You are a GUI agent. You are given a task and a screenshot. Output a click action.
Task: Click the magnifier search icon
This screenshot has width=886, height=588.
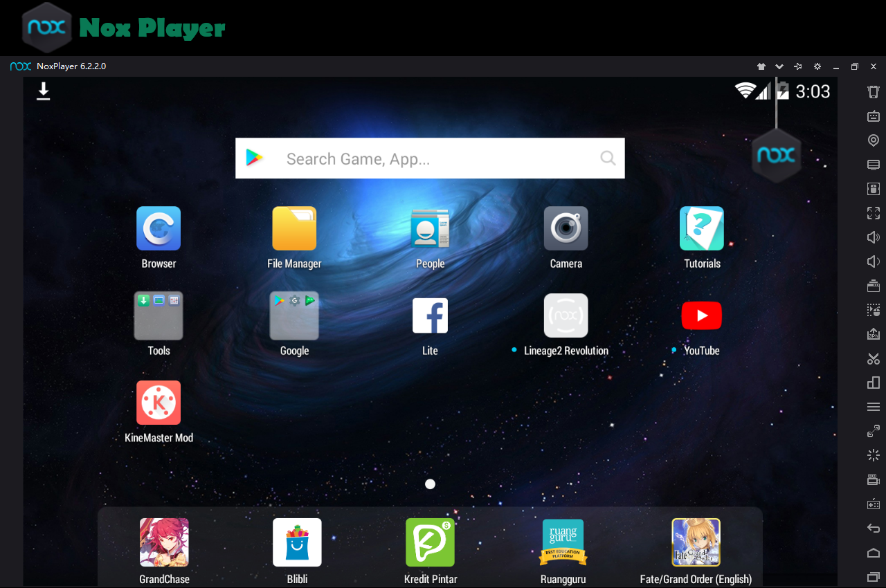point(608,158)
